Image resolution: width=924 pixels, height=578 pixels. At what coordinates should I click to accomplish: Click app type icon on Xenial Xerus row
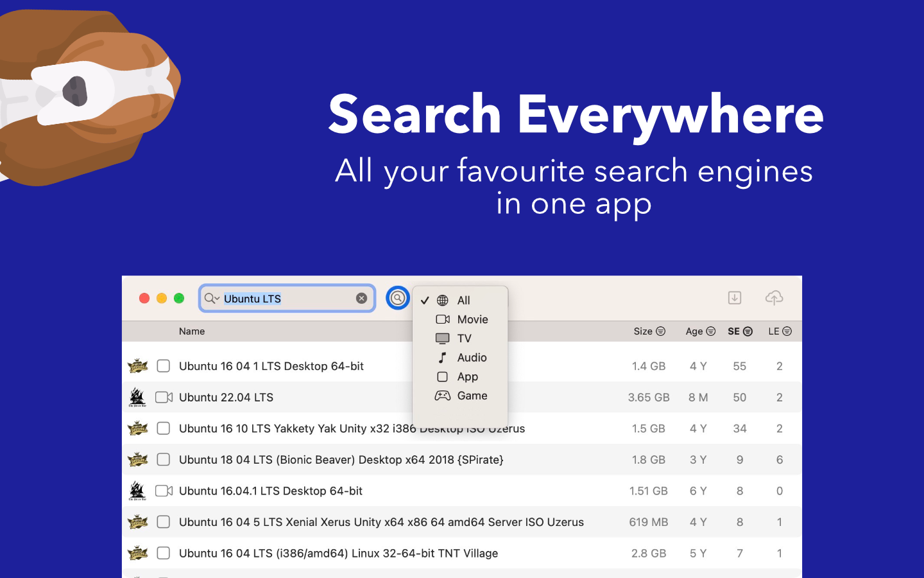click(x=164, y=522)
